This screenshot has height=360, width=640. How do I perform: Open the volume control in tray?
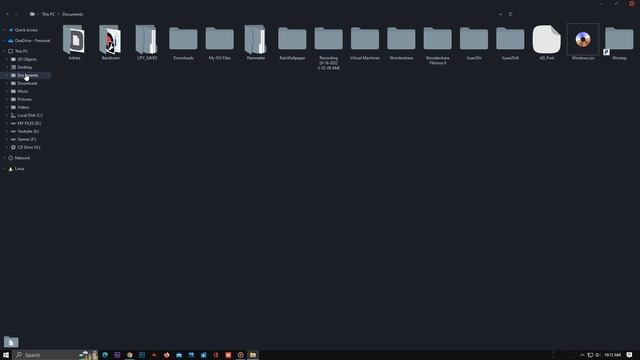coord(598,355)
